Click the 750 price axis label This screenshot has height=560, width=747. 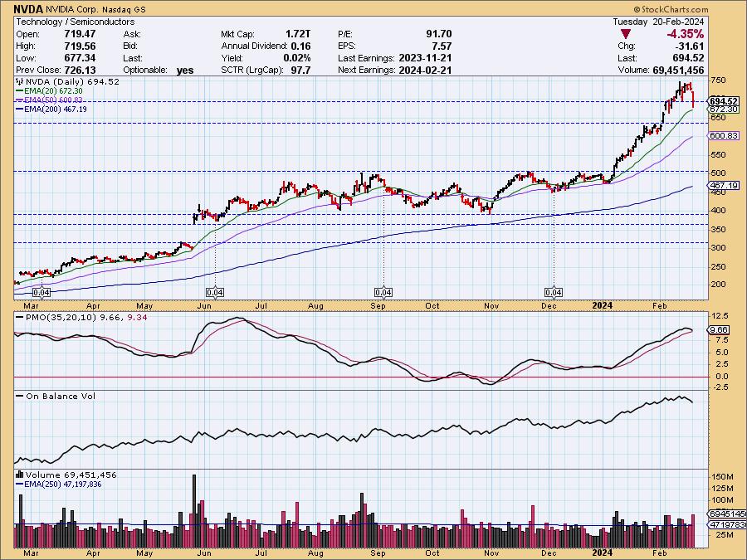pos(718,80)
